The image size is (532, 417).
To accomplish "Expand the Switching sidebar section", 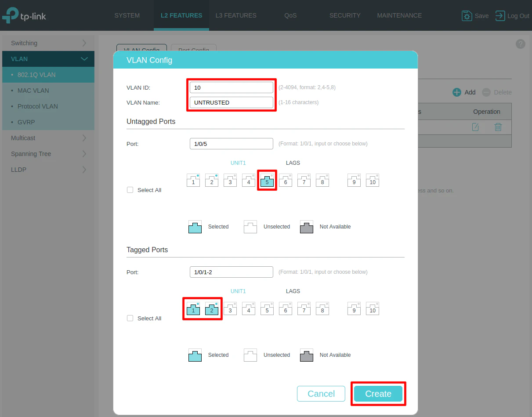I will 48,43.
